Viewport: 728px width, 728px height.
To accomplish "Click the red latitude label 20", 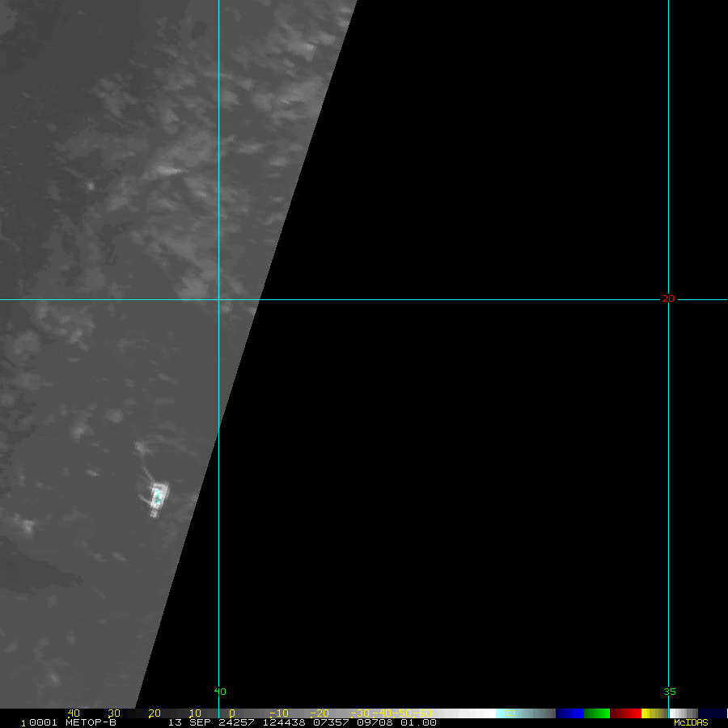I will [668, 298].
